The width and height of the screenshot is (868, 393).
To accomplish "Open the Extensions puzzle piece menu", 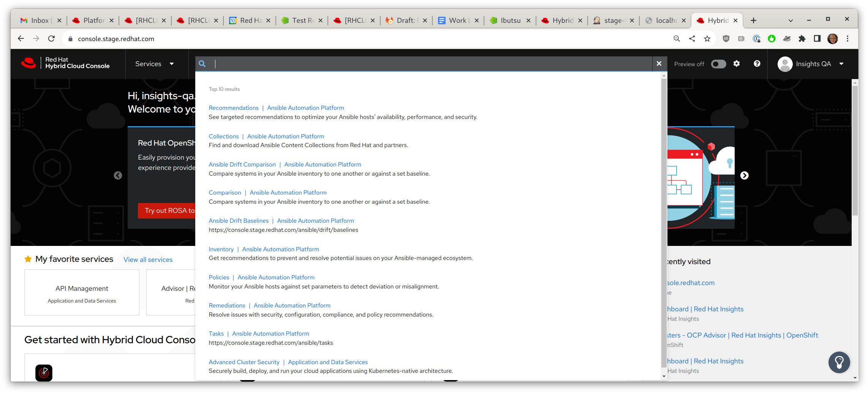I will [802, 38].
